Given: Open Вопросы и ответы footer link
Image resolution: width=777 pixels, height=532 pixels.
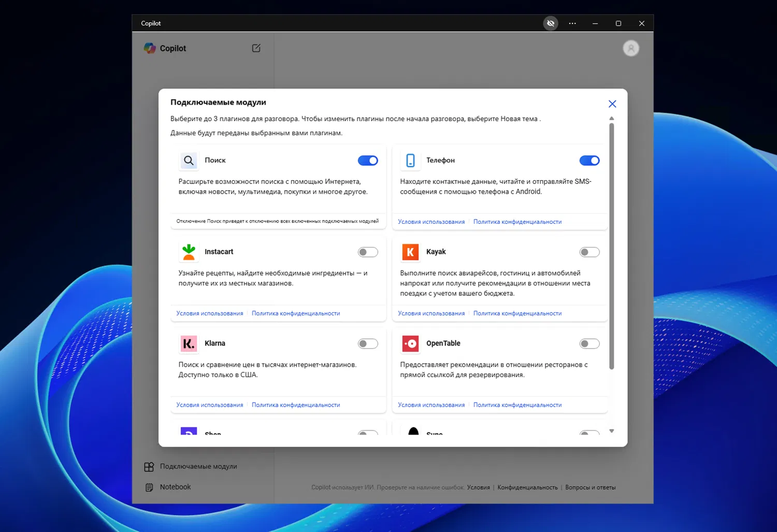Looking at the screenshot, I should click(x=591, y=487).
